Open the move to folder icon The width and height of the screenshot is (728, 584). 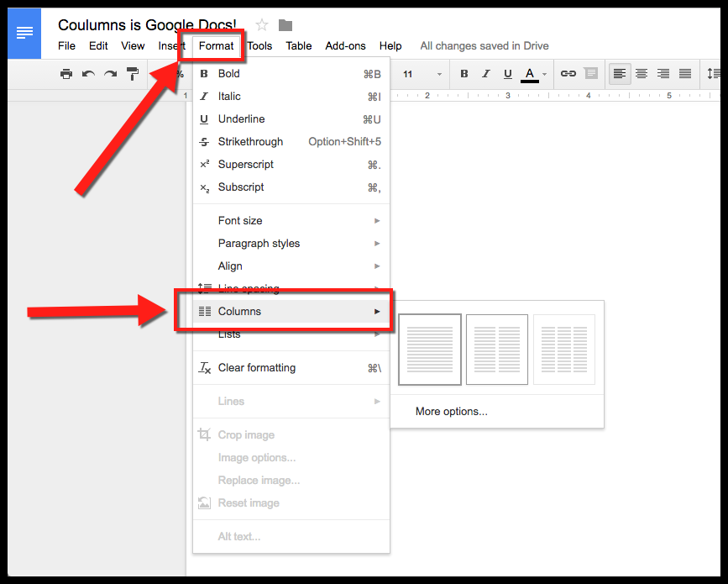point(285,25)
